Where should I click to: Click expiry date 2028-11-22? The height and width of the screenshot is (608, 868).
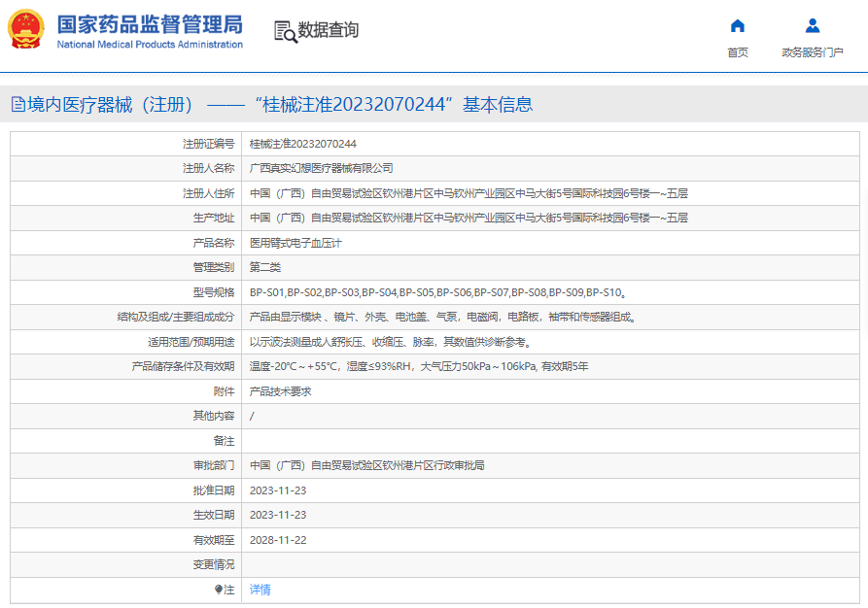click(278, 540)
